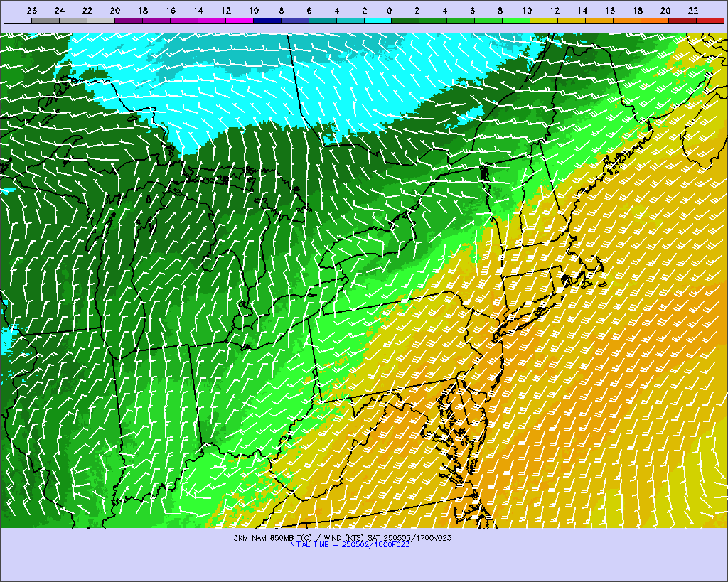Click the bright cyan swatch between -2 and 0
Viewport: 728px width, 582px height.
coord(378,21)
